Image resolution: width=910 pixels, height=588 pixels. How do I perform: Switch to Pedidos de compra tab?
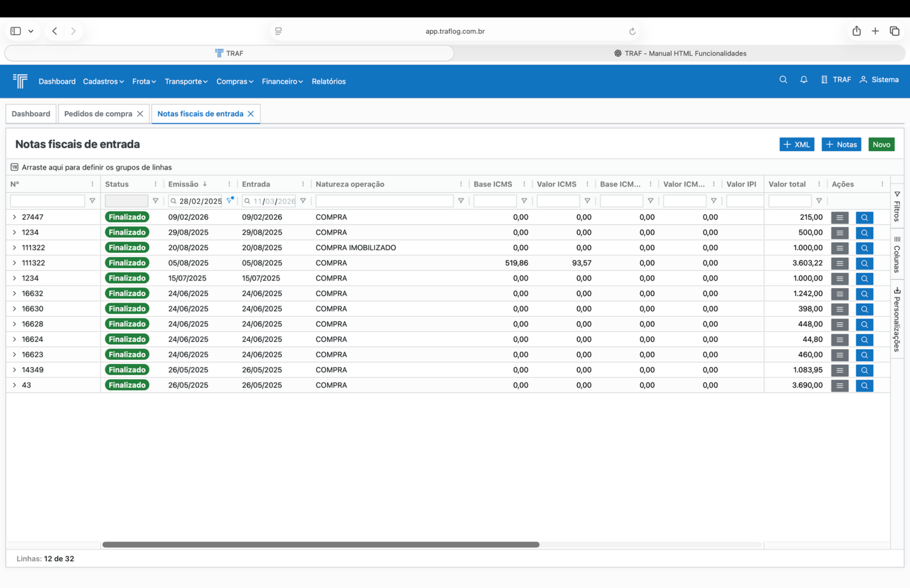pyautogui.click(x=98, y=114)
